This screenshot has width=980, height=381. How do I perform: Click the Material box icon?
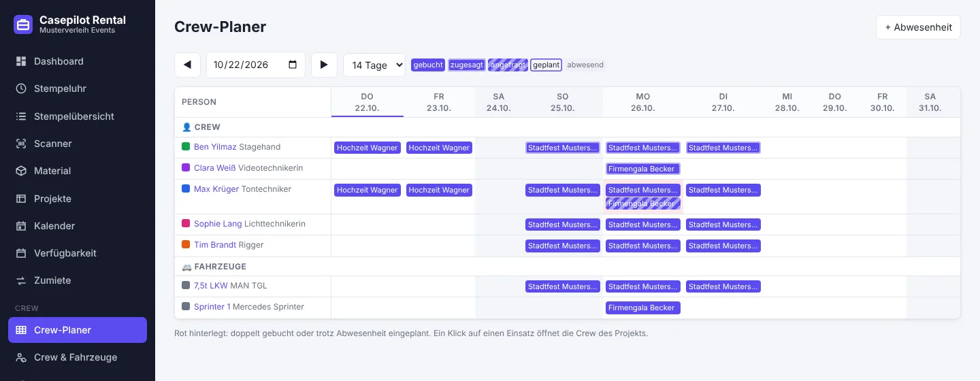click(x=21, y=171)
